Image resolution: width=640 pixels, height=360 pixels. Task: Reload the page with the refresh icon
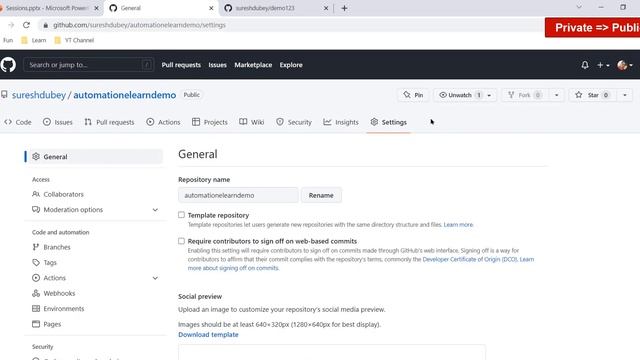point(27,25)
